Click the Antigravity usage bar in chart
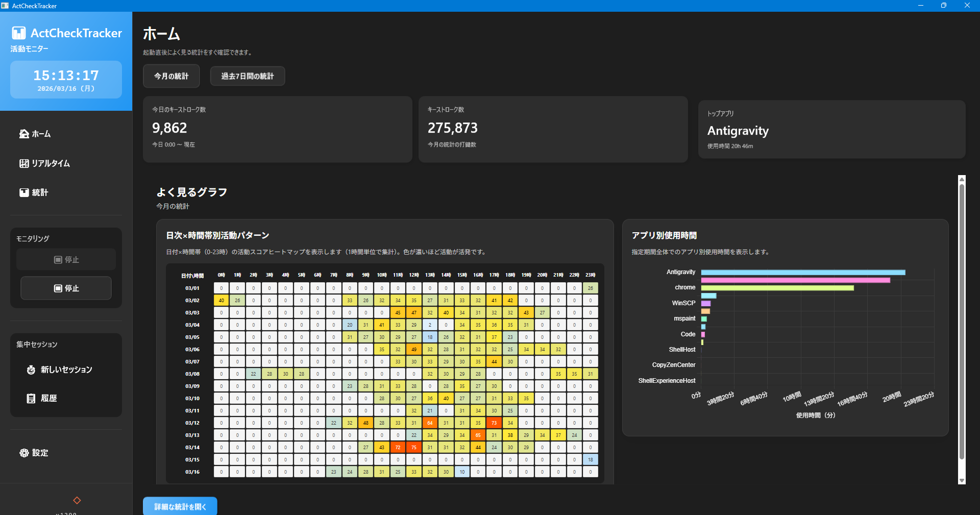980x515 pixels. coord(802,273)
